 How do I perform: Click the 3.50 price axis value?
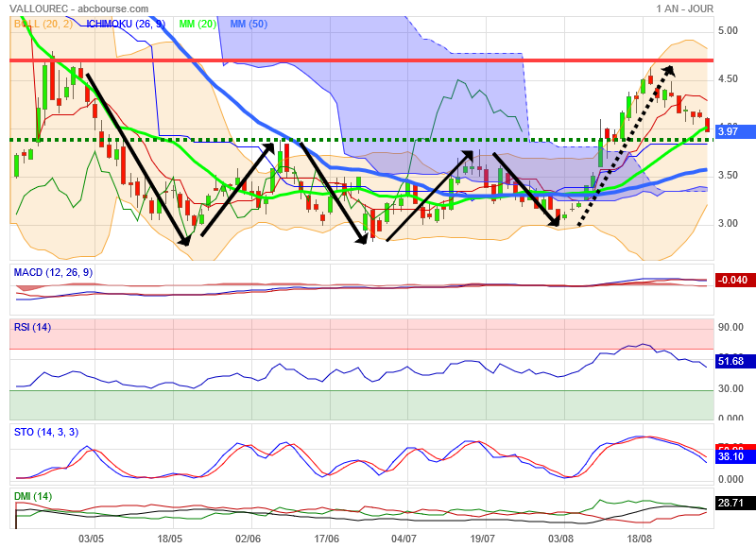pos(728,176)
